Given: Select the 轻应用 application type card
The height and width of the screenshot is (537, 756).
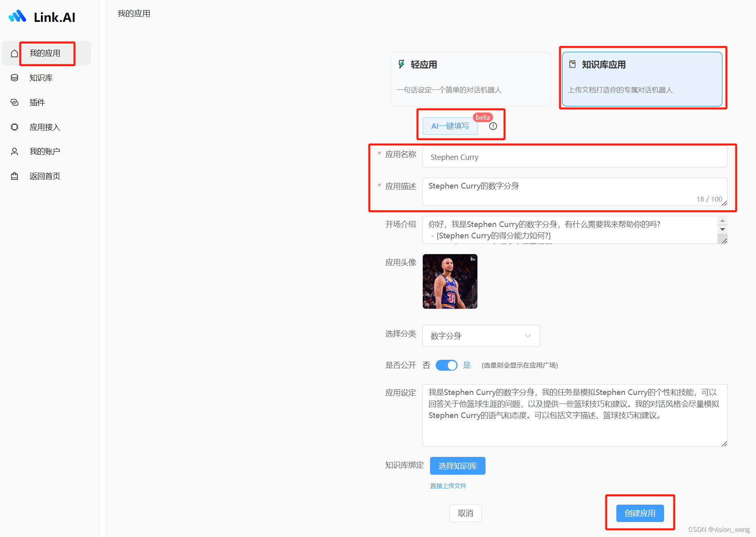Looking at the screenshot, I should [471, 79].
